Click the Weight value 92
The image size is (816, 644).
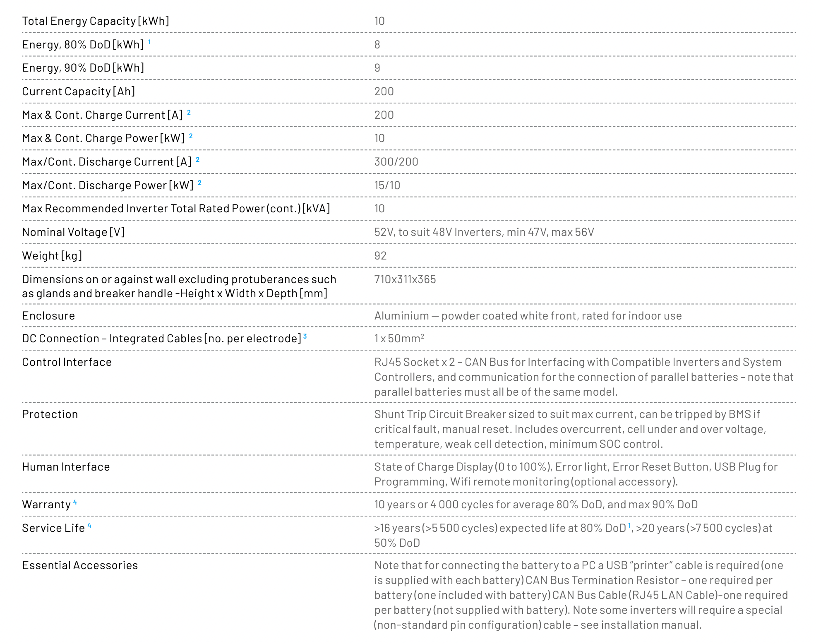380,256
